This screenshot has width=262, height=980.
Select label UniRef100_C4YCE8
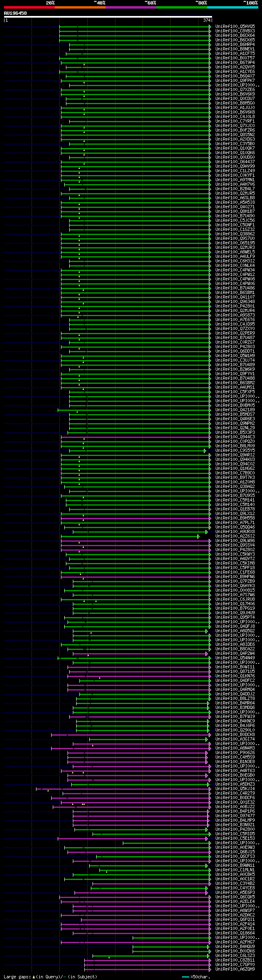click(235, 888)
